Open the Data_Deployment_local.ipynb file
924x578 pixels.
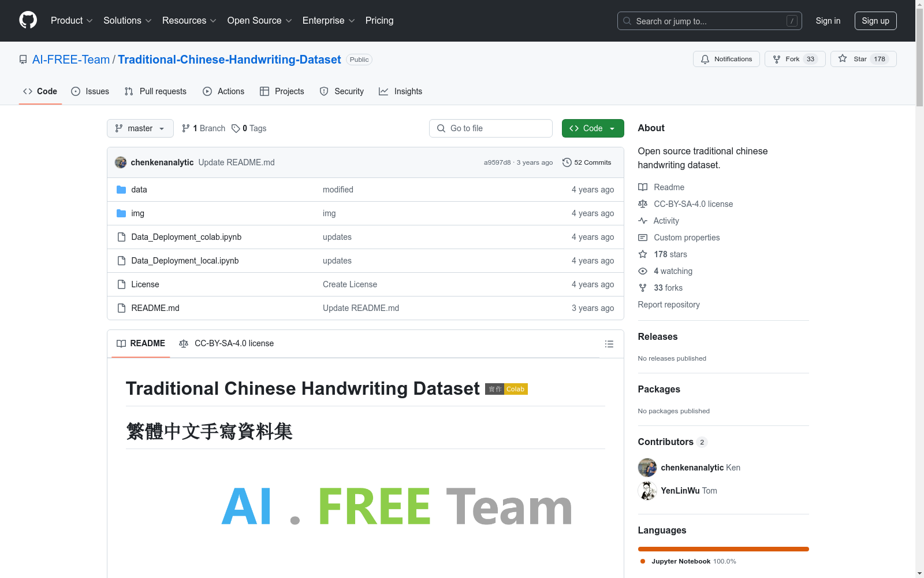[185, 261]
